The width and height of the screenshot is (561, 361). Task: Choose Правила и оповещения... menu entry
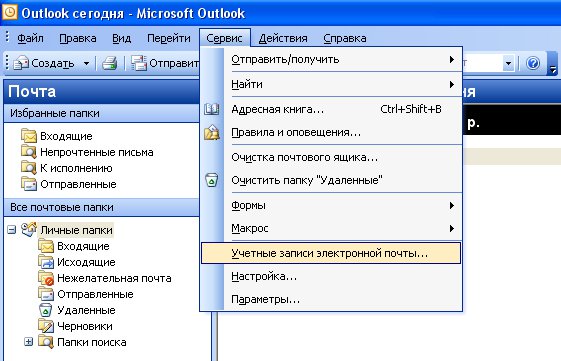click(331, 132)
